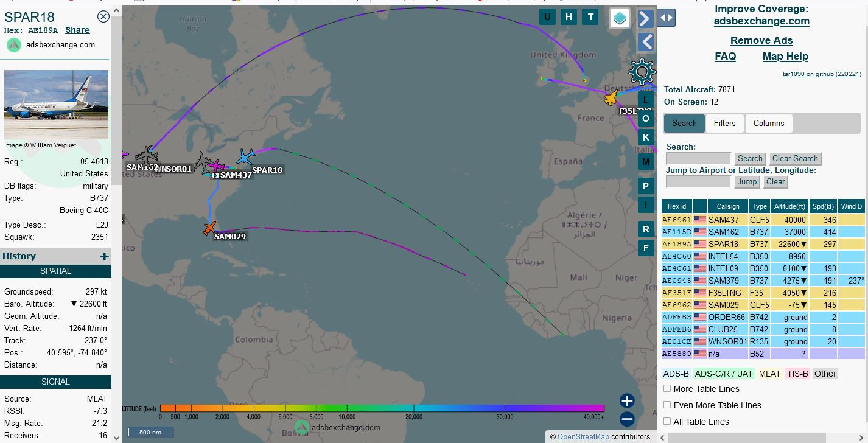Toggle the U map button
Viewport: 868px width, 443px height.
[x=547, y=17]
